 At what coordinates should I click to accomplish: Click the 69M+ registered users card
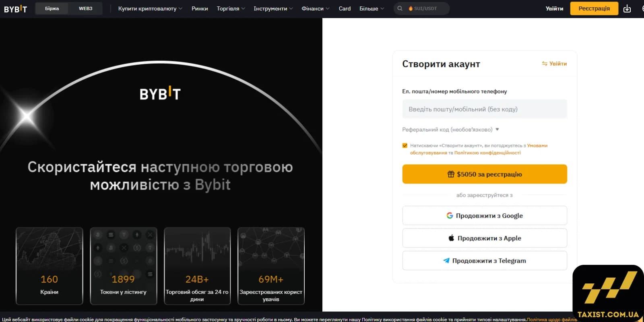click(x=271, y=266)
